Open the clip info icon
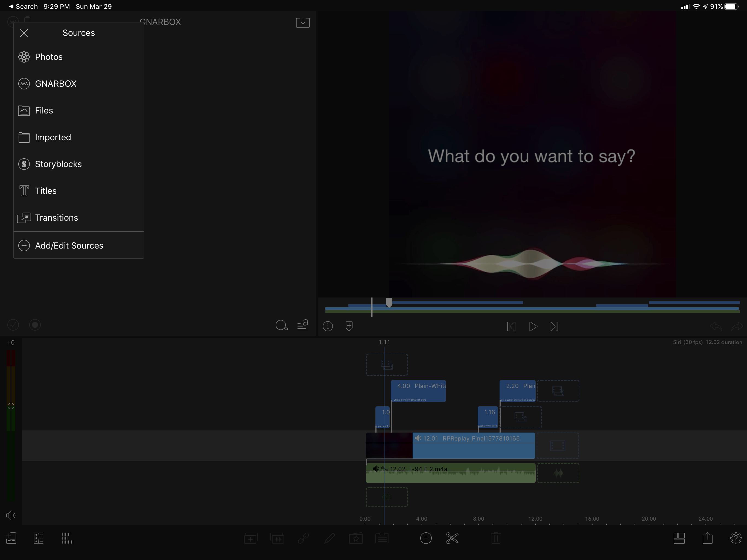This screenshot has height=560, width=747. tap(328, 326)
